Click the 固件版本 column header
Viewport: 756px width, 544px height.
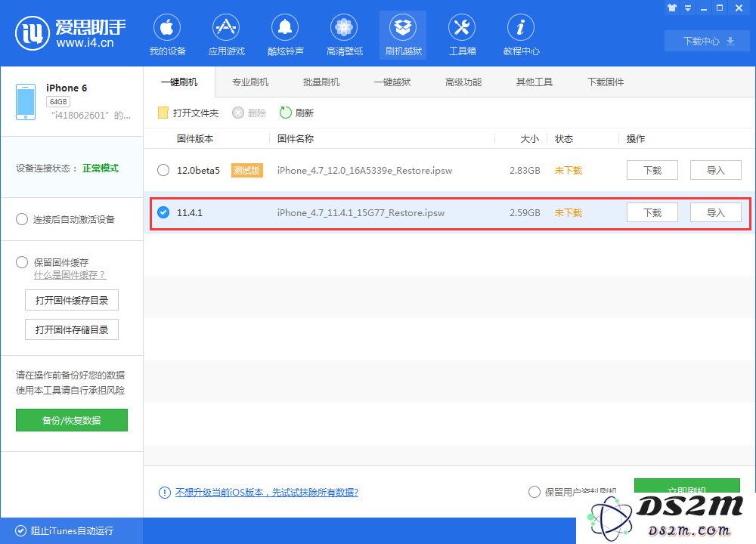point(195,139)
